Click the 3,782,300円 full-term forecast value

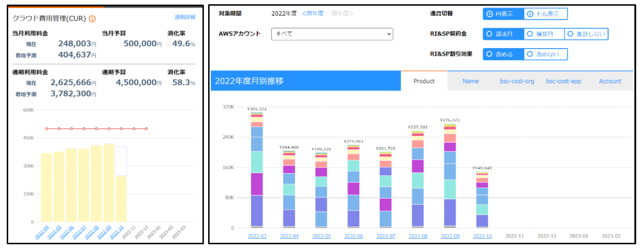pyautogui.click(x=73, y=94)
